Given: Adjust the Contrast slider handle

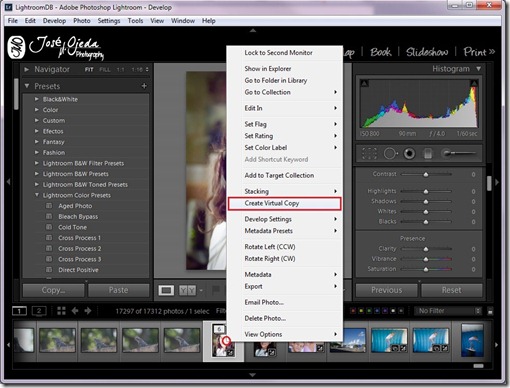Looking at the screenshot, I should [x=426, y=174].
